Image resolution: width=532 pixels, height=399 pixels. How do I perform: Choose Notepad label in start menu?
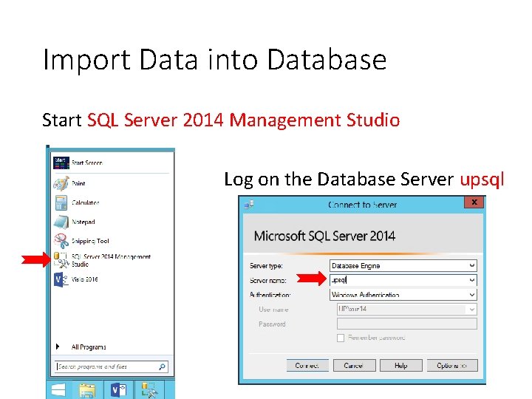tap(83, 222)
